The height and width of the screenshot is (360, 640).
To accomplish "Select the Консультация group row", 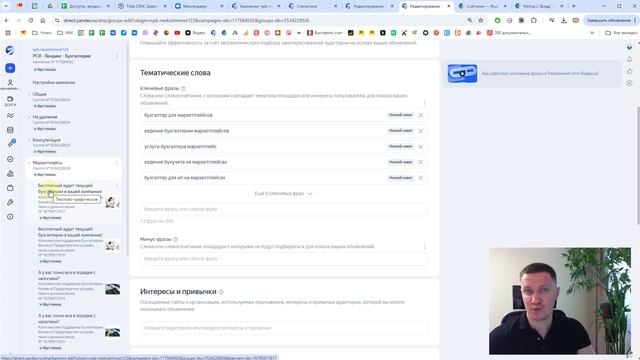I will click(73, 145).
